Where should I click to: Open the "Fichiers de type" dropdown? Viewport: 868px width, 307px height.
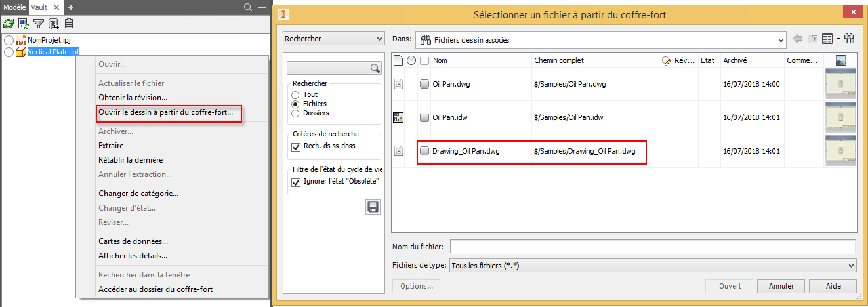pyautogui.click(x=852, y=266)
